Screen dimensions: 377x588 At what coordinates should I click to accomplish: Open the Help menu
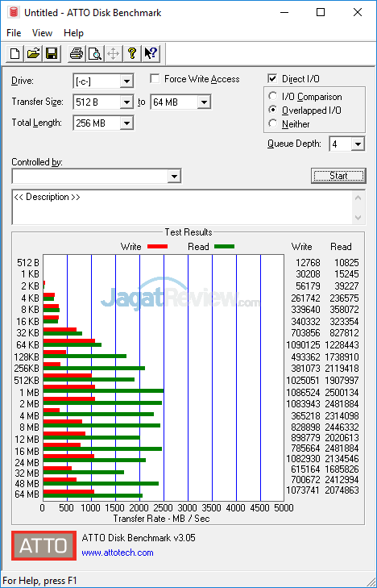pos(73,33)
